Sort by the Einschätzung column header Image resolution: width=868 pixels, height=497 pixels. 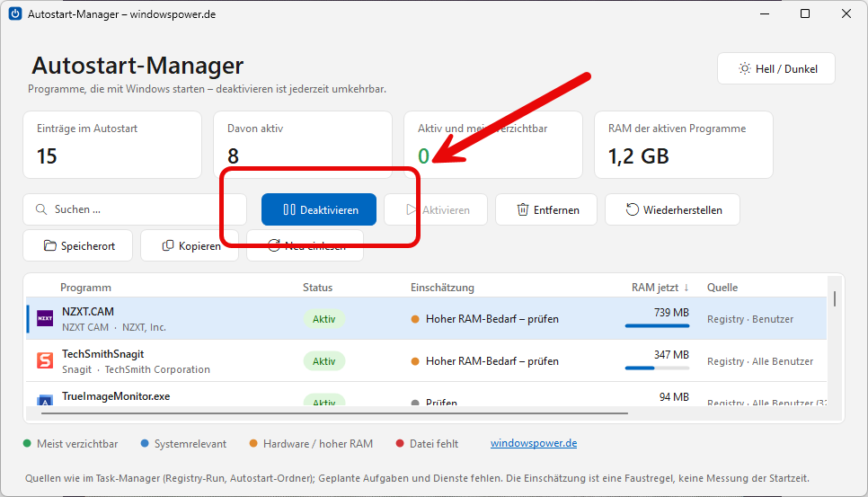[x=442, y=288]
